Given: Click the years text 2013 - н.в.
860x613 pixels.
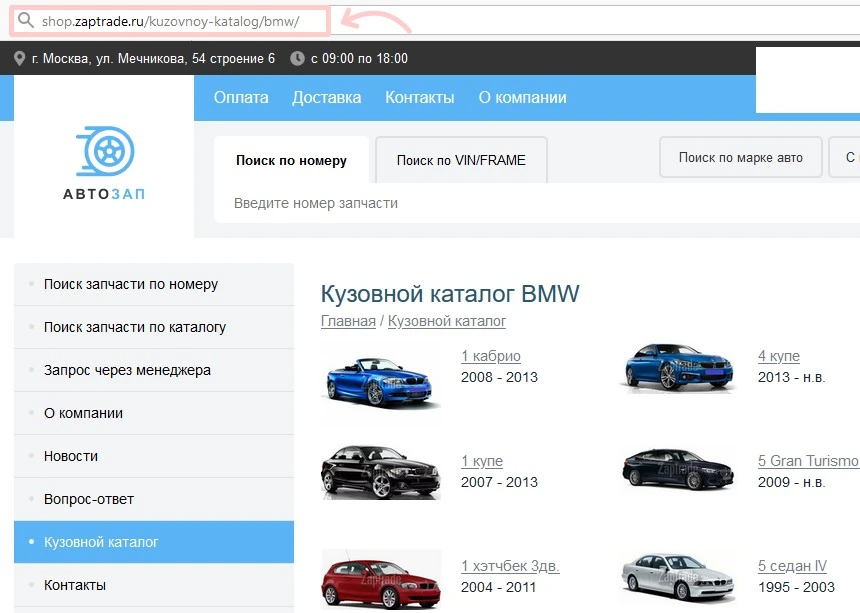Looking at the screenshot, I should click(x=791, y=377).
